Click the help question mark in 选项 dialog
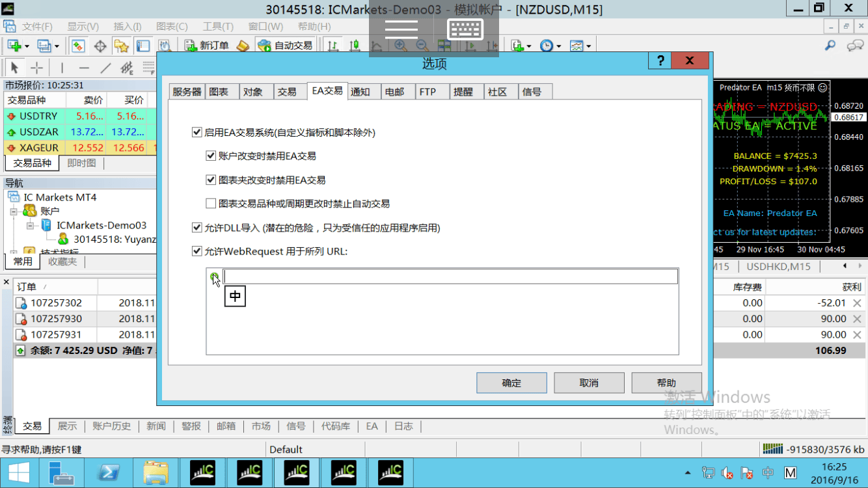This screenshot has height=488, width=868. tap(660, 61)
